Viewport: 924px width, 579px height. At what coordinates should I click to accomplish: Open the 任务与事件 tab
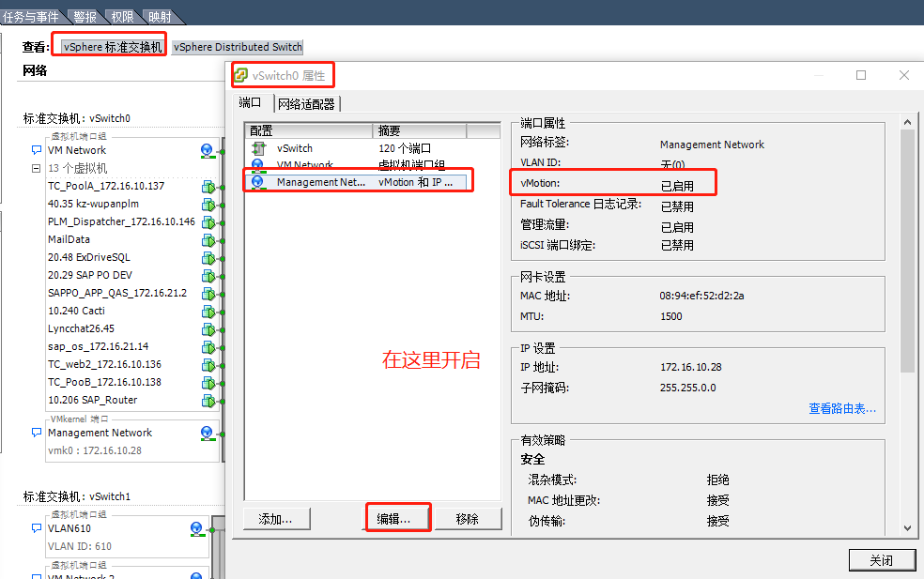coord(31,17)
